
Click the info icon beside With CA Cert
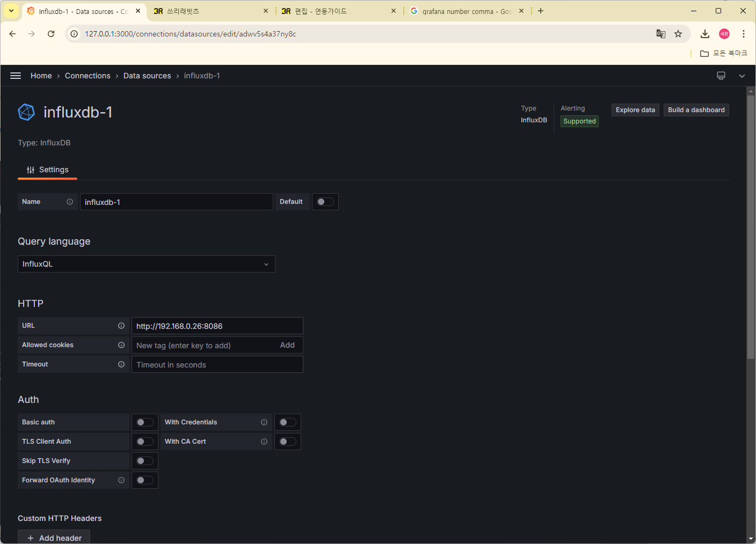[264, 442]
